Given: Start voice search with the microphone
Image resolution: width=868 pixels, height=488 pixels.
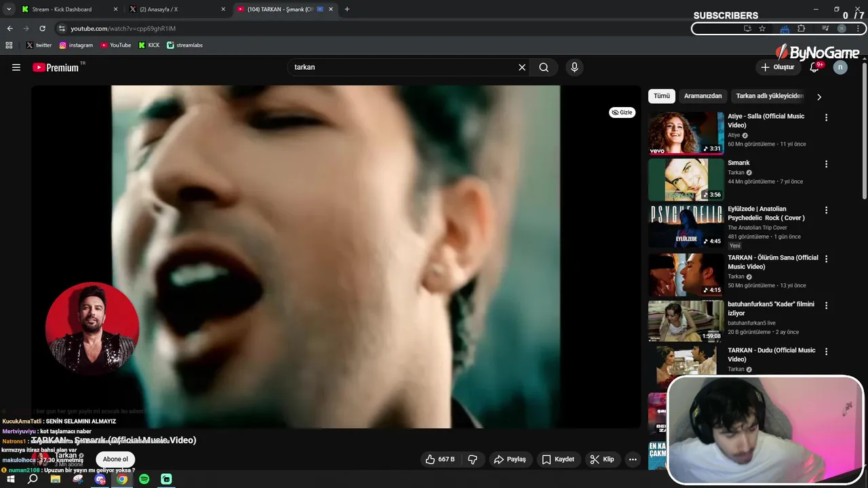Looking at the screenshot, I should (x=574, y=67).
